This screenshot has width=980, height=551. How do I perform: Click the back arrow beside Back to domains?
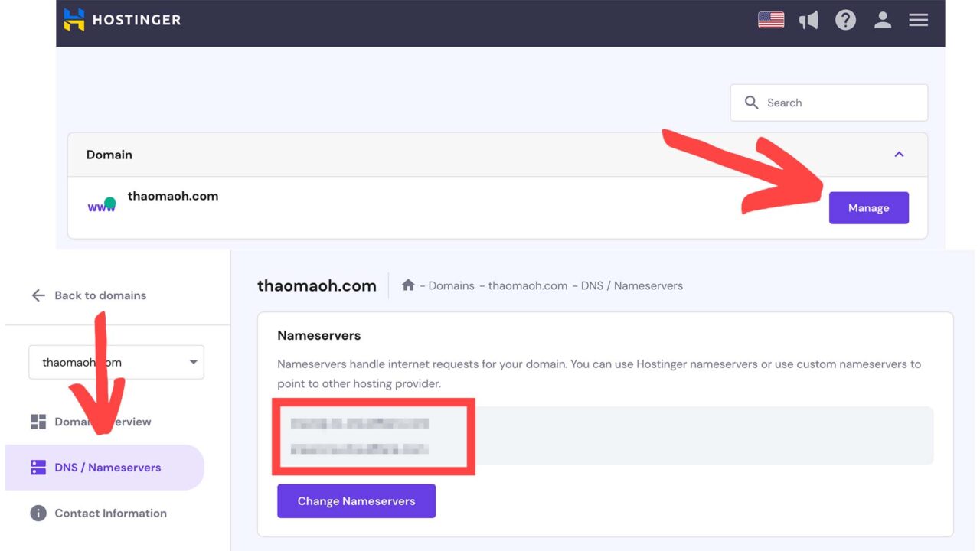pos(38,295)
